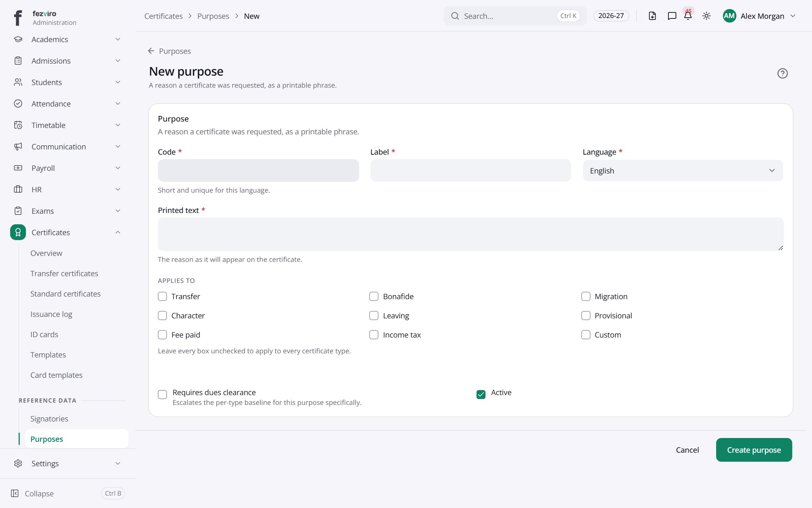Check the Income tax checkbox
Screen dimensions: 812x508
[x=374, y=335]
